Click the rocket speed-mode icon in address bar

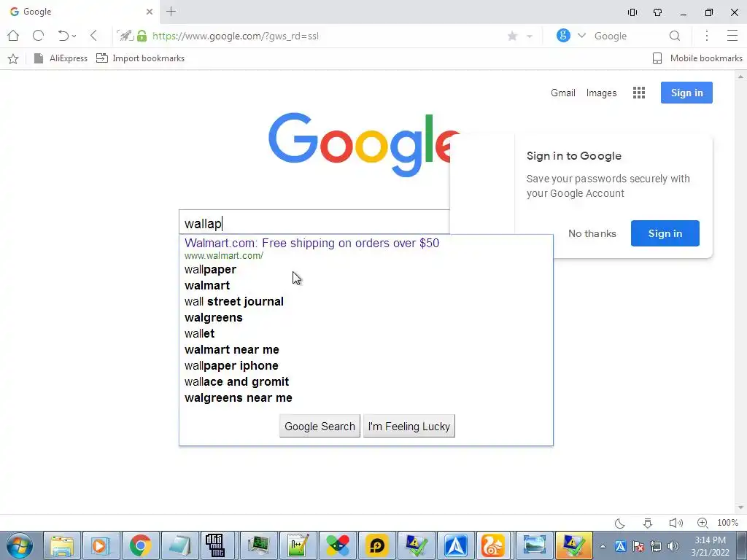(x=125, y=36)
